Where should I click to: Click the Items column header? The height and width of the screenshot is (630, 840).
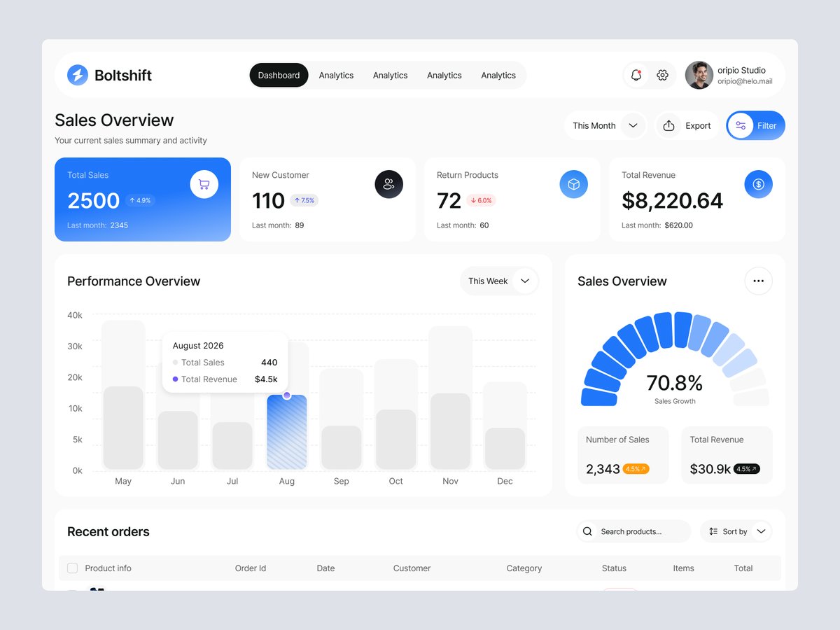pyautogui.click(x=683, y=568)
